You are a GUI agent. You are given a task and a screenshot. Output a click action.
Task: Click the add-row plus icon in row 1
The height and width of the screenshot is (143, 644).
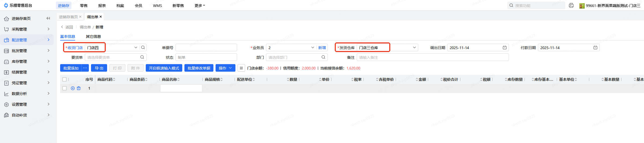[x=73, y=88]
